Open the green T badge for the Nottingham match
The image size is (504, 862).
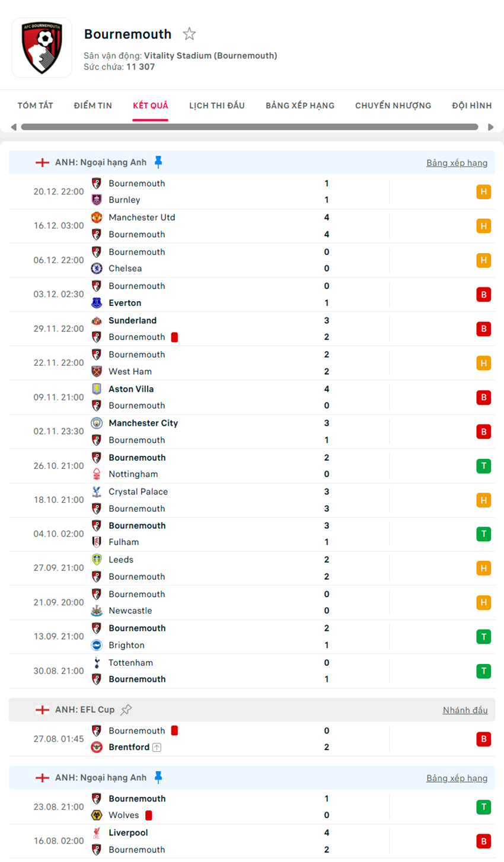[484, 466]
